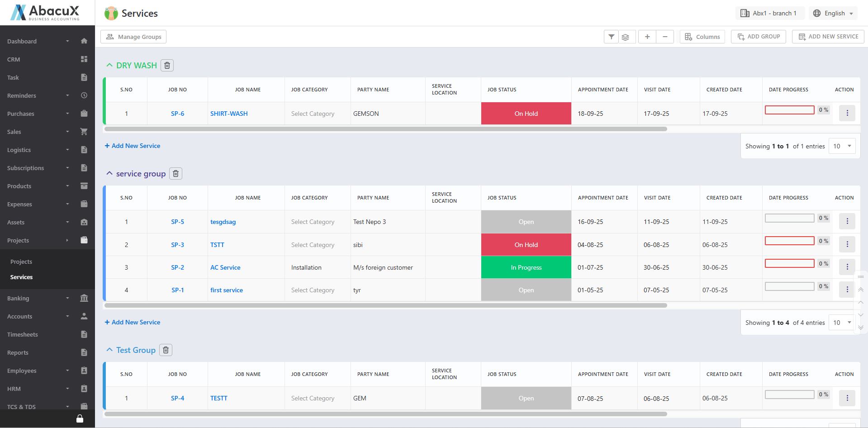The image size is (868, 428).
Task: Delete the DRY WASH group via trash icon
Action: click(x=167, y=66)
